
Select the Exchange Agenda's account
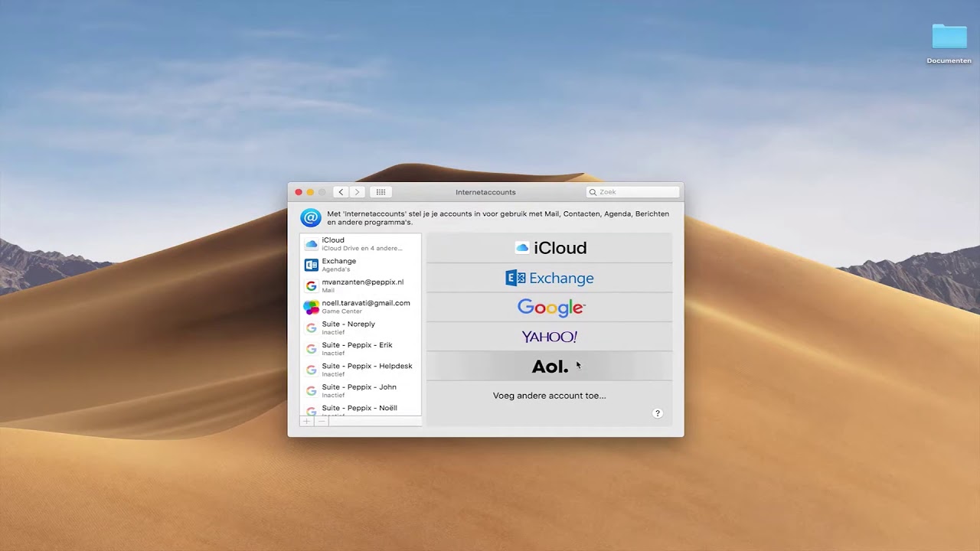(x=361, y=265)
